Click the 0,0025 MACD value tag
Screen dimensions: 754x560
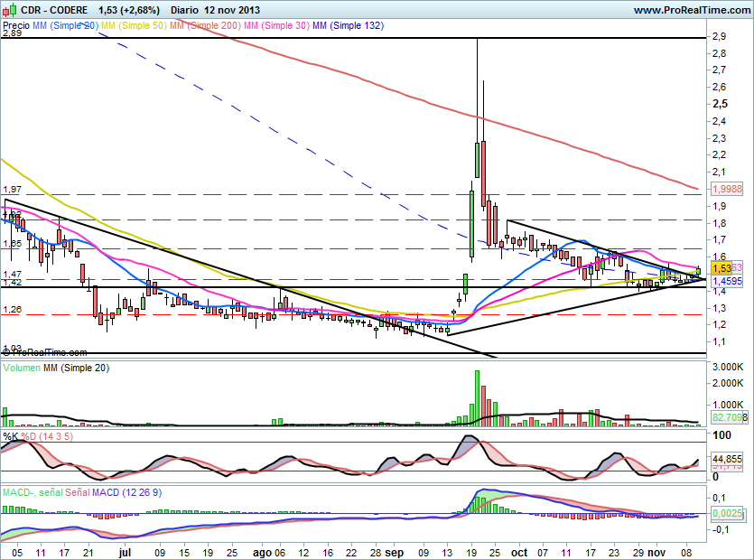(727, 513)
